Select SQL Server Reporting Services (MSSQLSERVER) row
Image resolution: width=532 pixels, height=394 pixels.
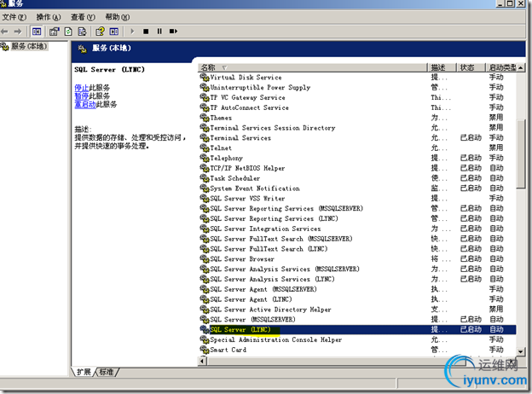tap(357, 208)
